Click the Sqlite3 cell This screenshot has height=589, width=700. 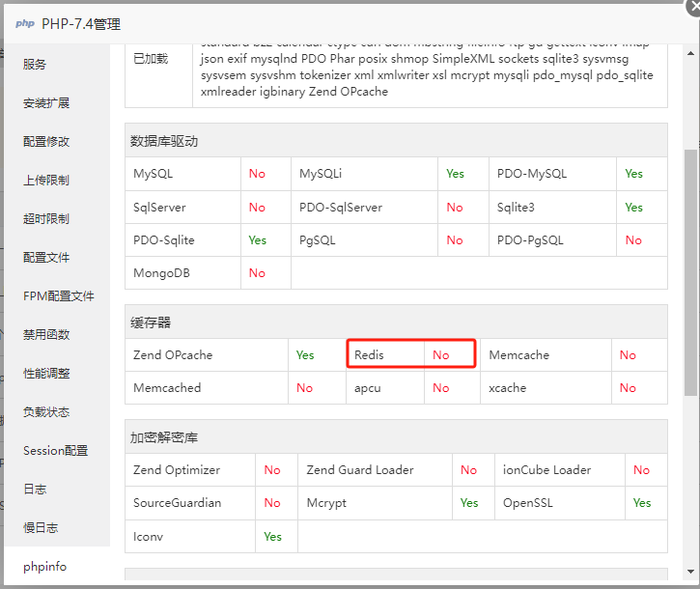pyautogui.click(x=552, y=208)
